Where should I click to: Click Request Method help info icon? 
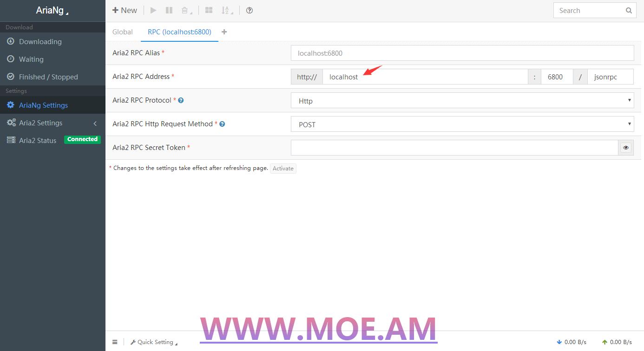[x=222, y=124]
